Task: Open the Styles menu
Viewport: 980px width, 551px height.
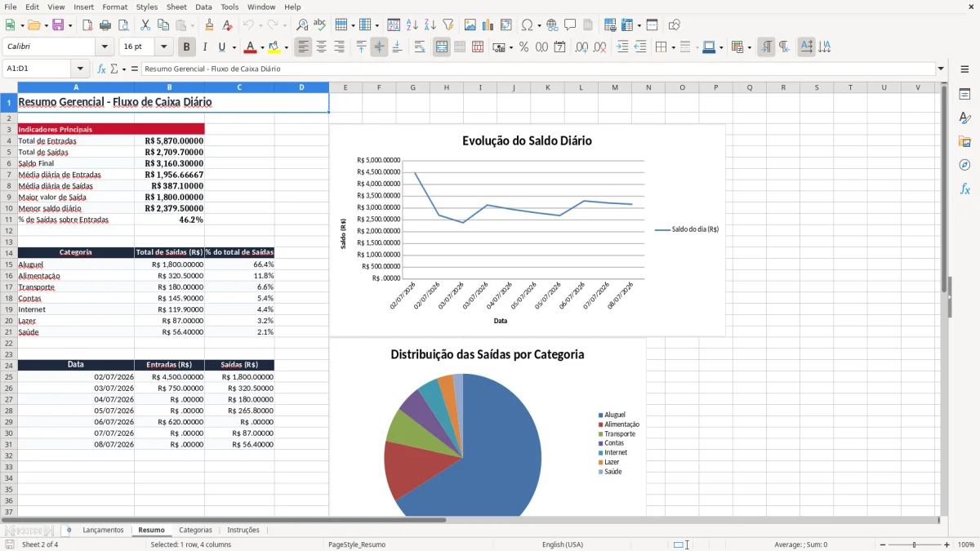Action: point(147,7)
